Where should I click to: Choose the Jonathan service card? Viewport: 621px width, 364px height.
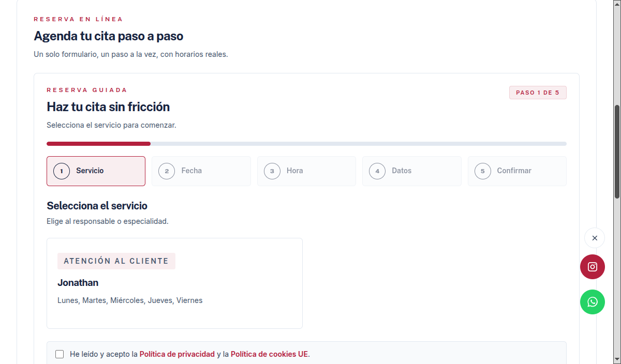pyautogui.click(x=174, y=283)
